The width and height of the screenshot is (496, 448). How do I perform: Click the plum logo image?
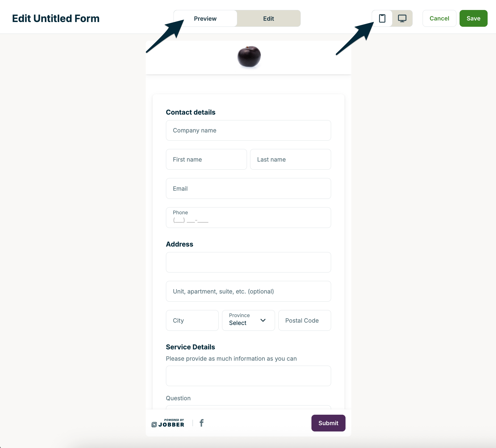click(x=249, y=57)
